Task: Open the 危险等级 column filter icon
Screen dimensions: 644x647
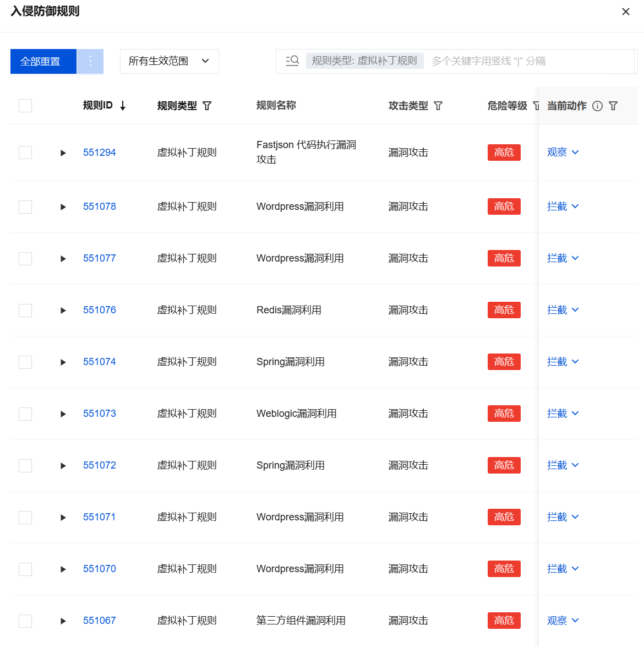Action: click(x=536, y=106)
